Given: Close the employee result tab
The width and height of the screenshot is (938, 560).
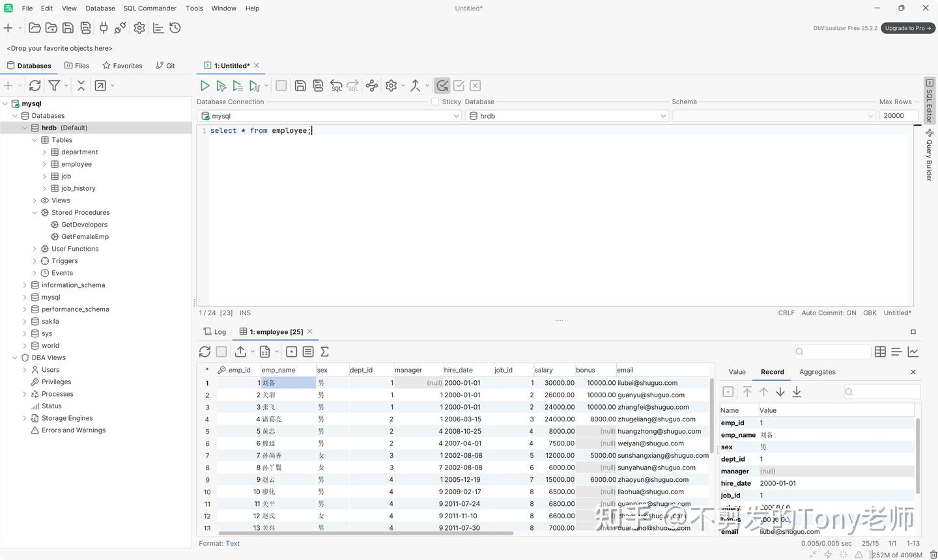Looking at the screenshot, I should [x=310, y=331].
